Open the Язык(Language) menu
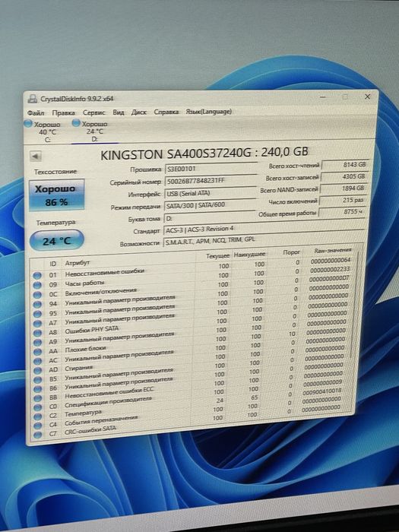The height and width of the screenshot is (532, 399). click(209, 111)
